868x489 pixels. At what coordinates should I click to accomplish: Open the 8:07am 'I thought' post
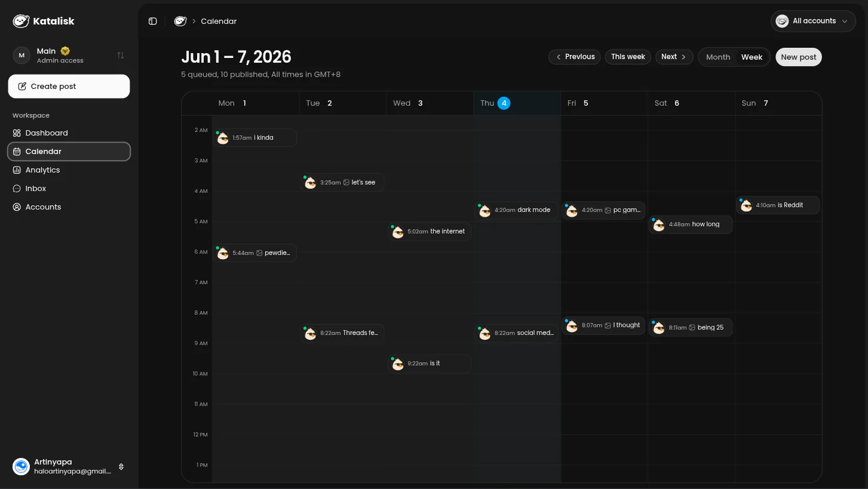tap(603, 325)
